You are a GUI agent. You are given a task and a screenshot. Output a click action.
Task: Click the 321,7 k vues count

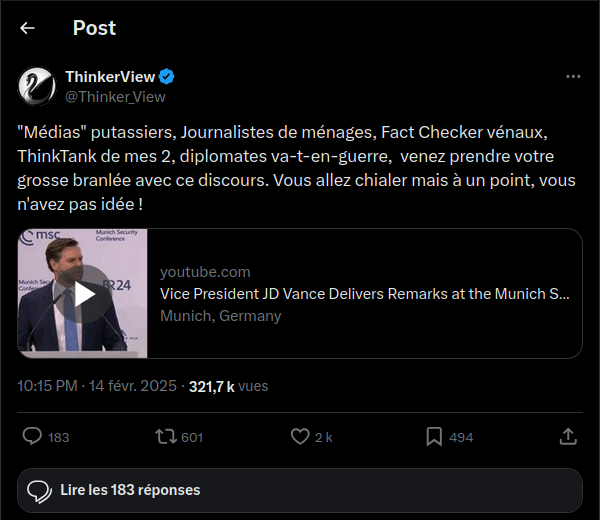coord(228,386)
